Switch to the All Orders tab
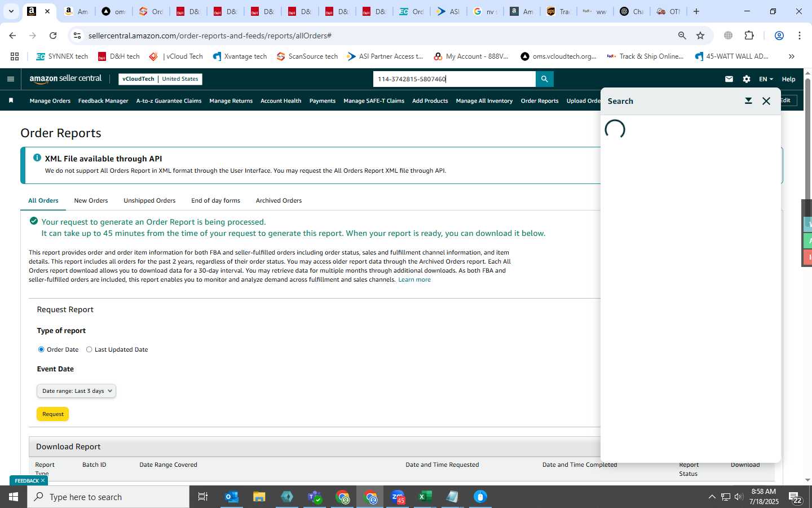Image resolution: width=812 pixels, height=508 pixels. tap(43, 200)
